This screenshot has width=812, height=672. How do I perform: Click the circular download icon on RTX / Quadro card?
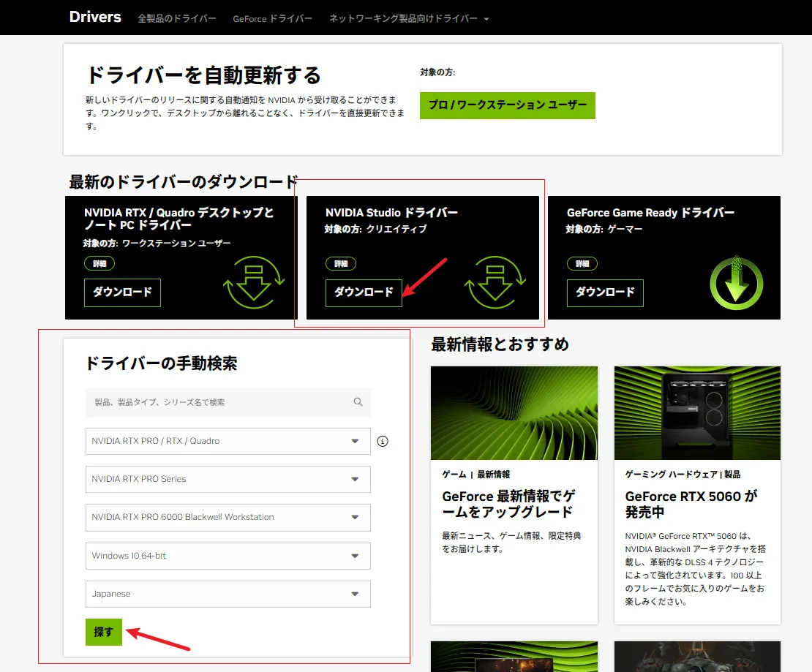click(254, 281)
